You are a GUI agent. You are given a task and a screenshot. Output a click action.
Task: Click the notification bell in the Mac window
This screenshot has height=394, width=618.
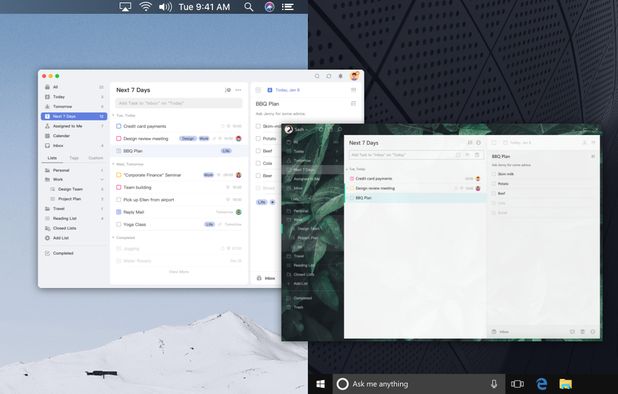pos(341,76)
